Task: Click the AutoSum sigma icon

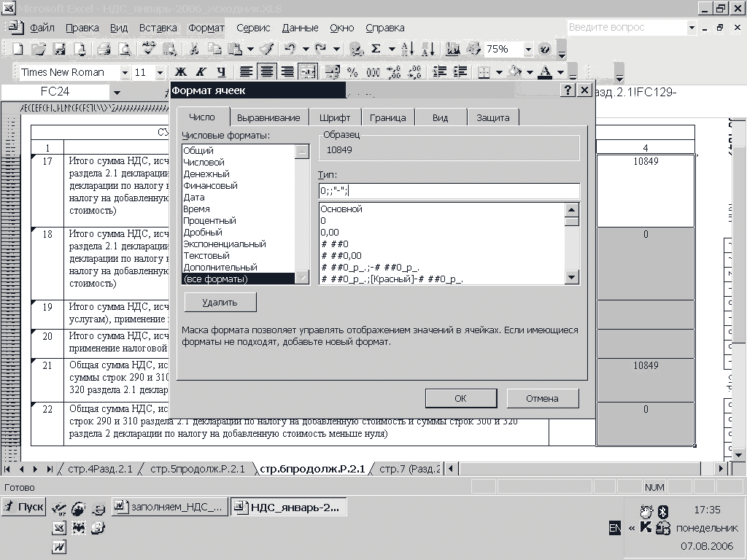Action: click(x=376, y=50)
